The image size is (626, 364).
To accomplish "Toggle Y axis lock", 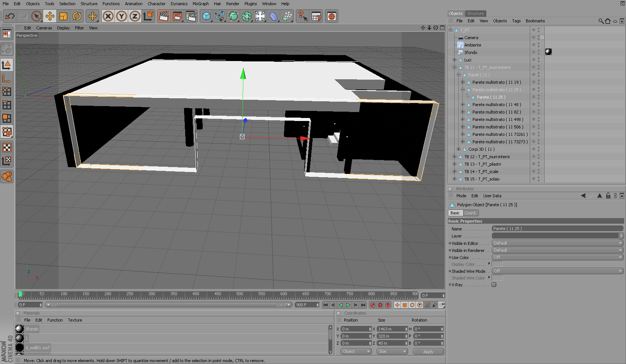I will pyautogui.click(x=121, y=16).
